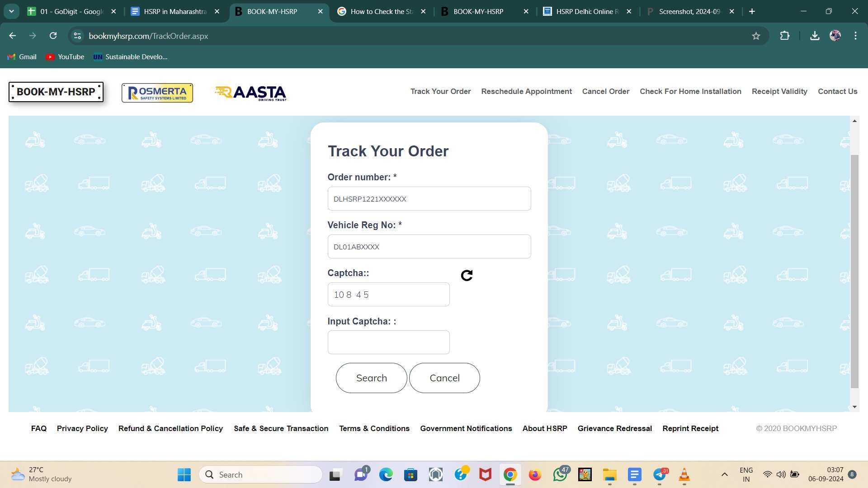Click the AASTA Driving Trust logo
The image size is (868, 488).
pyautogui.click(x=250, y=92)
